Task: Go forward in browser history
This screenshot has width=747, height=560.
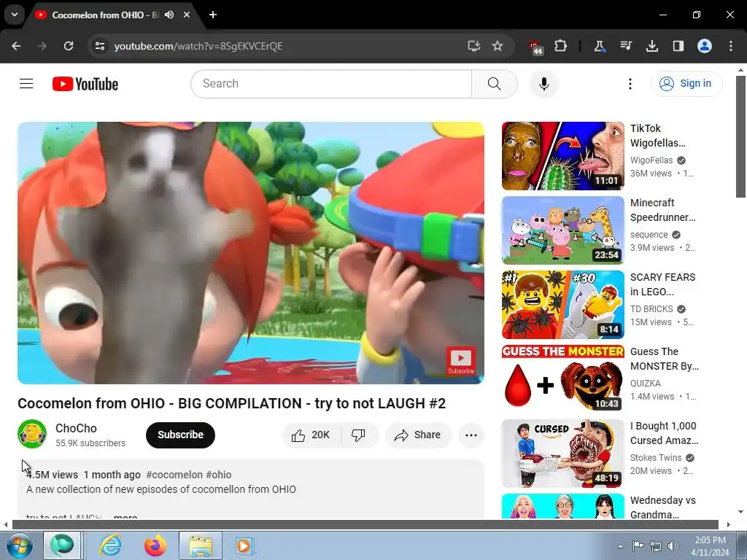Action: coord(42,46)
